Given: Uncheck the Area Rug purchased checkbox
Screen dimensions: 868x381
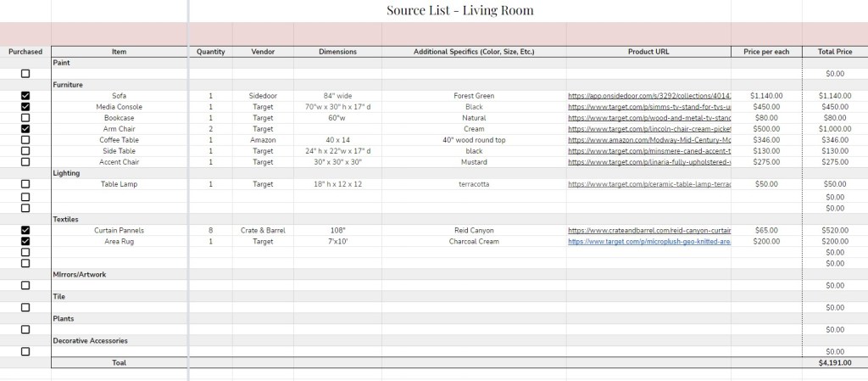Looking at the screenshot, I should (25, 241).
